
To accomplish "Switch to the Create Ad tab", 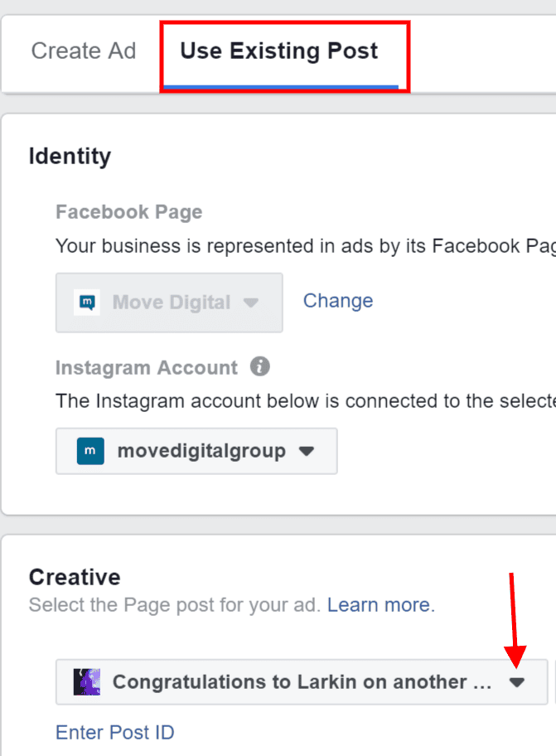I will (x=84, y=51).
